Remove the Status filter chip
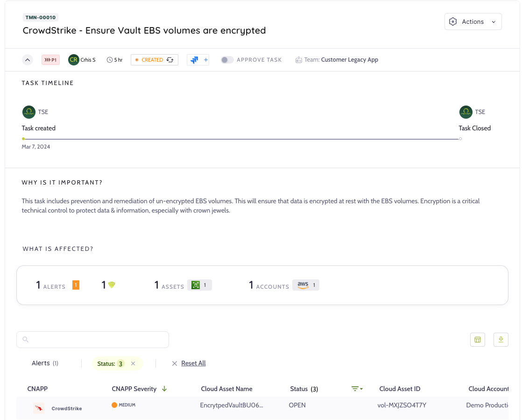Screen dimensions: 522x420 click(133, 363)
